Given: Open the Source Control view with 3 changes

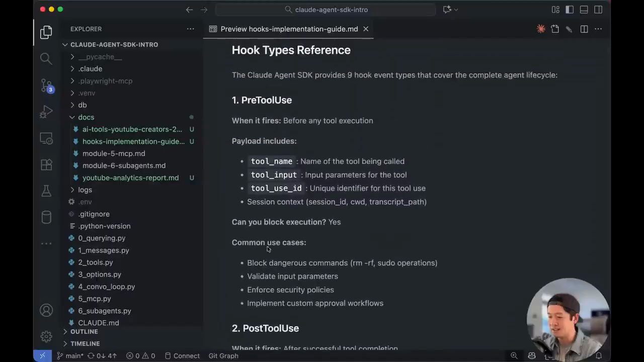Looking at the screenshot, I should (46, 85).
